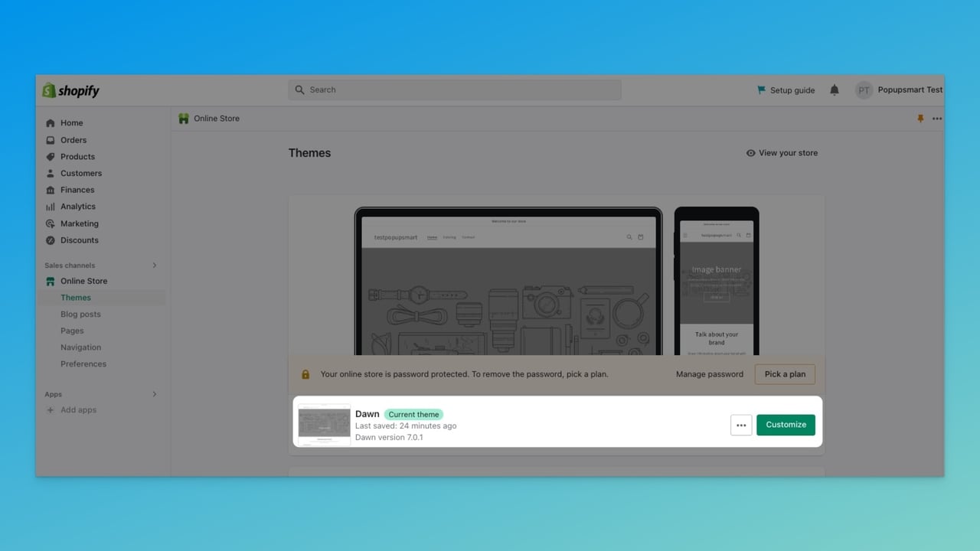Open header more options dots

tap(937, 119)
